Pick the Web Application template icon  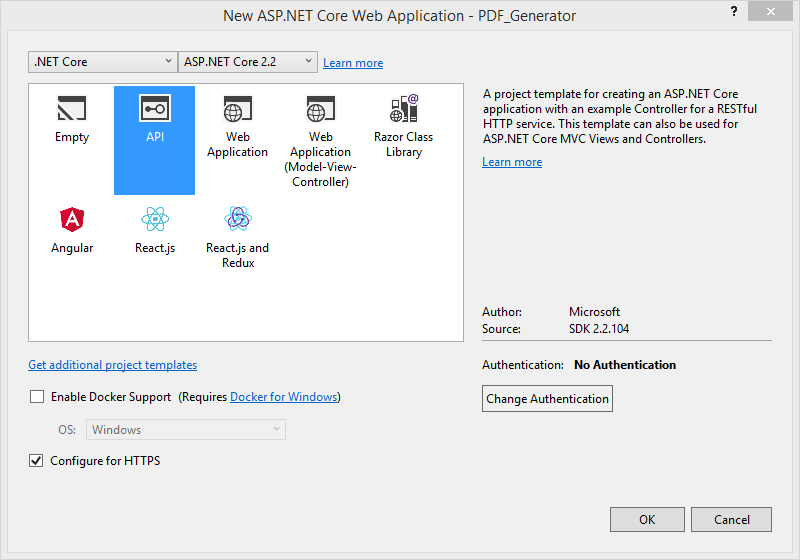(x=237, y=109)
